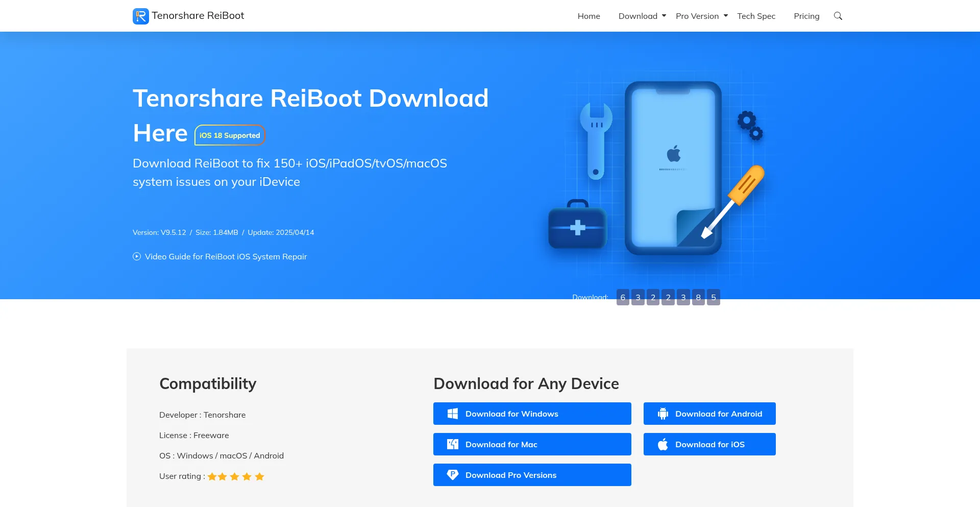
Task: Click the Windows logo icon
Action: click(453, 414)
